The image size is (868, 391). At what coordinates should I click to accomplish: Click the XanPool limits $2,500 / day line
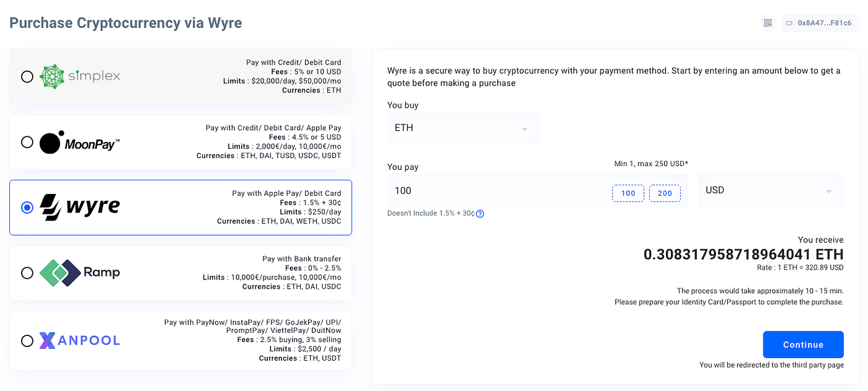305,349
